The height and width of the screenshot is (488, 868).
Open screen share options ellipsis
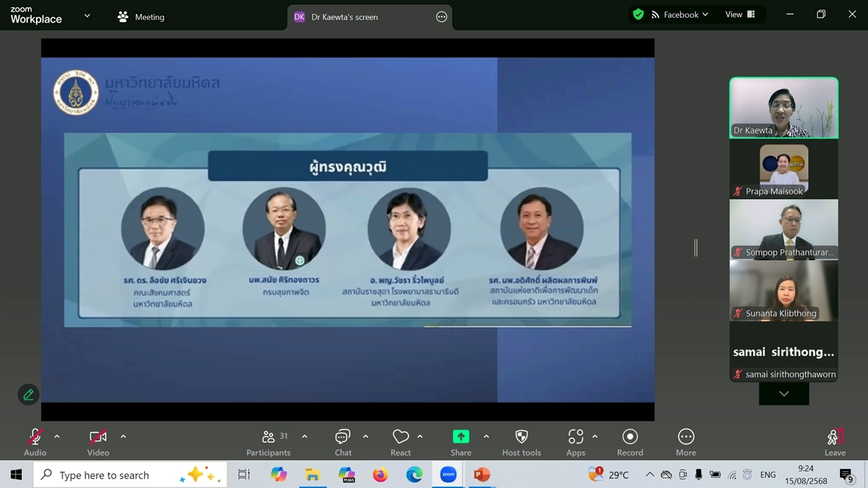[x=441, y=17]
